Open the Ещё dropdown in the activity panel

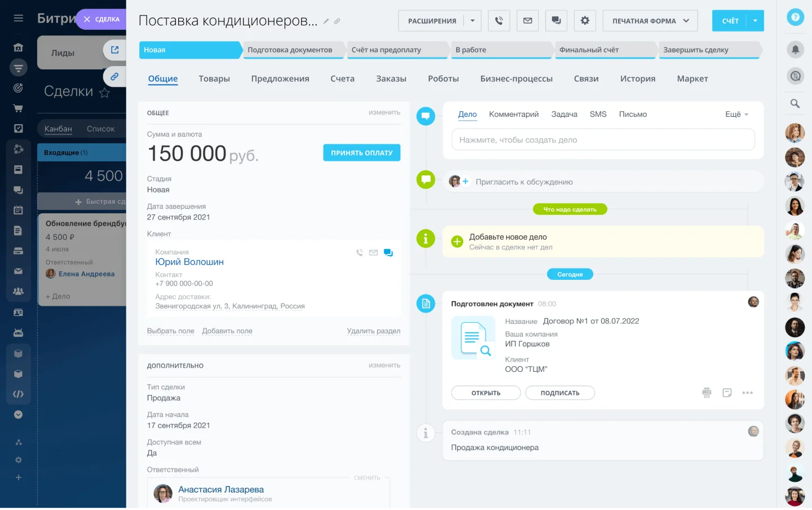click(x=736, y=114)
